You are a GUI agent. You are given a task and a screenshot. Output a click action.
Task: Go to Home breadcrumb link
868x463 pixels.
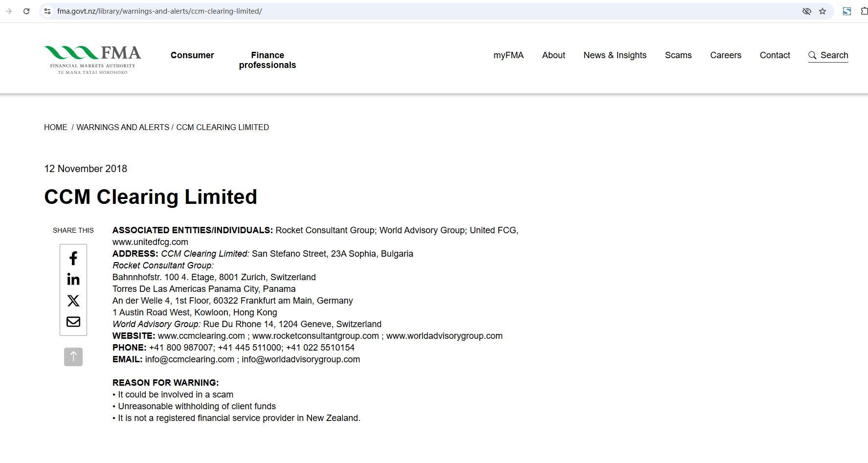(56, 127)
